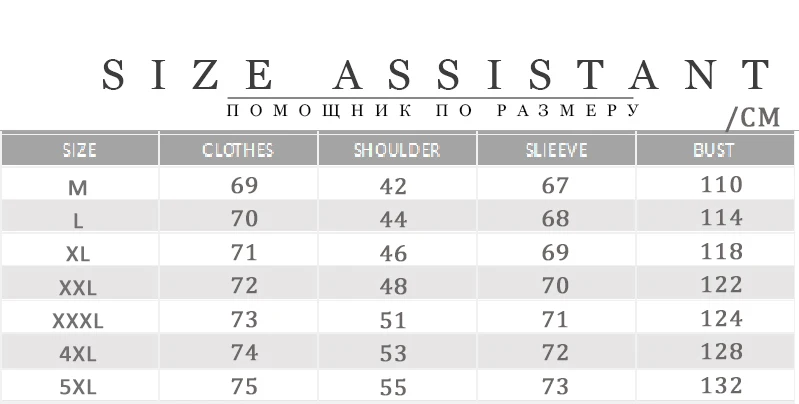Click clothes length 74 for 4XL
Screen dimensions: 799x404
coord(244,353)
